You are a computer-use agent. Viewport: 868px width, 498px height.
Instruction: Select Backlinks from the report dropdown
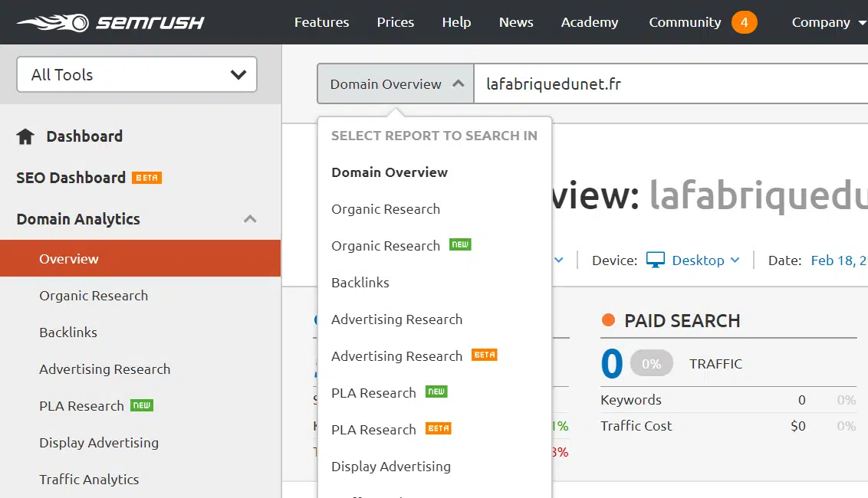point(360,282)
